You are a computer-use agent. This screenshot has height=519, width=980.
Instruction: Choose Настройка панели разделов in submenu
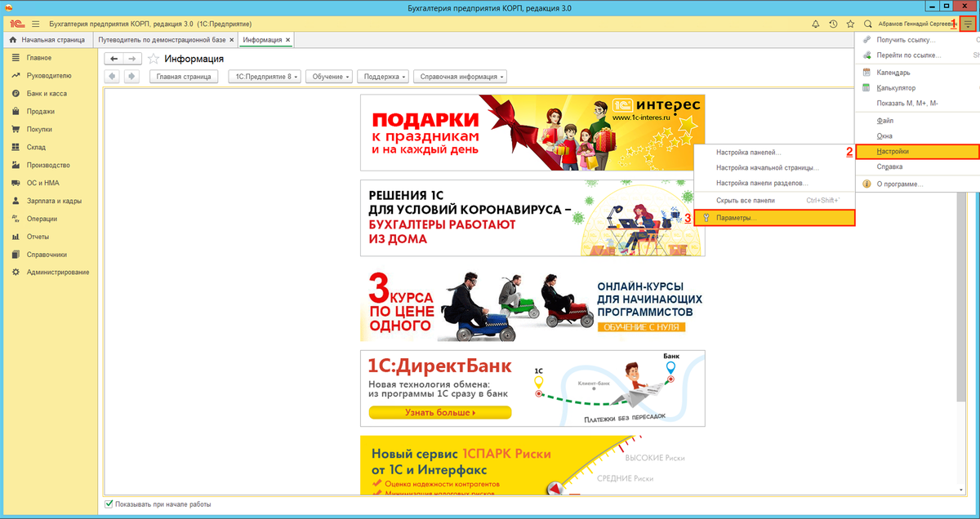pos(774,184)
